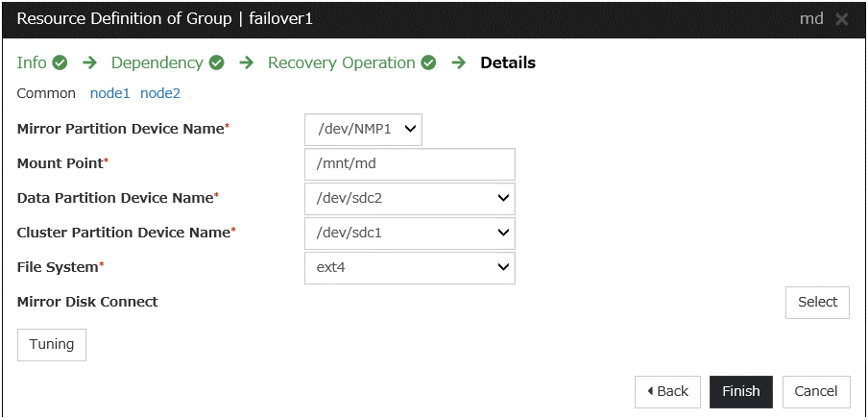Screen dimensions: 868x419
Task: Cancel the resource definition
Action: tap(816, 391)
